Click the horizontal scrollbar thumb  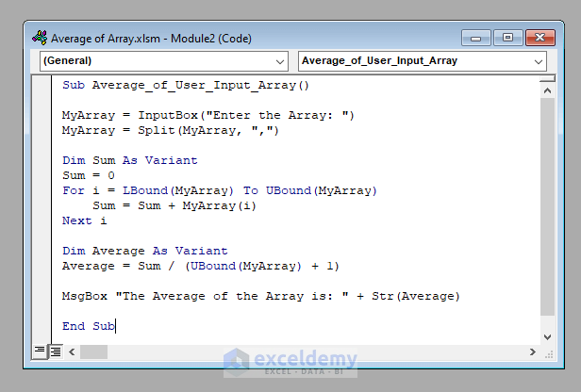[93, 351]
